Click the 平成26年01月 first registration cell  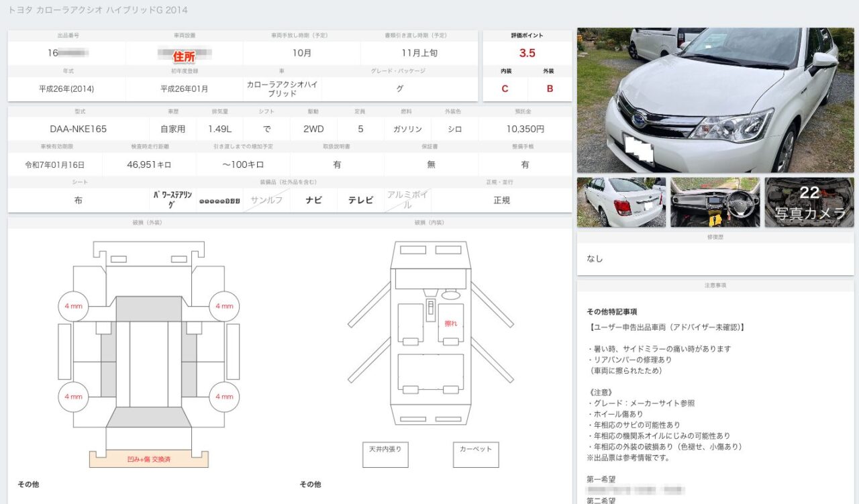coord(185,89)
